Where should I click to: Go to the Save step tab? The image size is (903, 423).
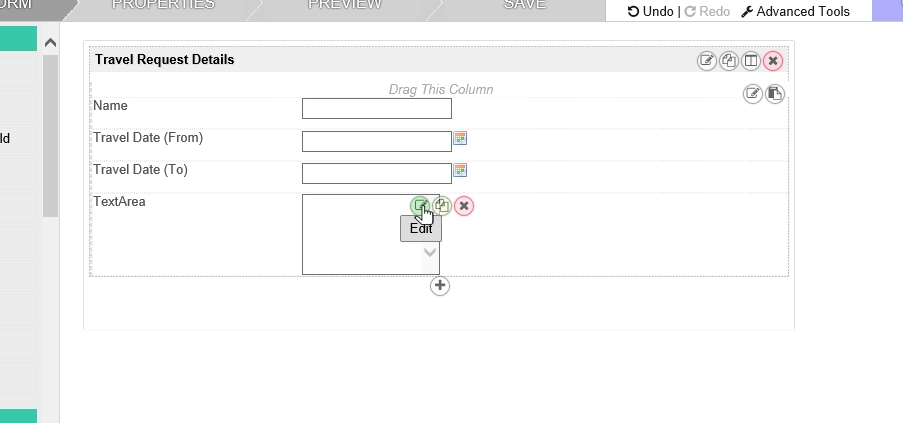[525, 5]
